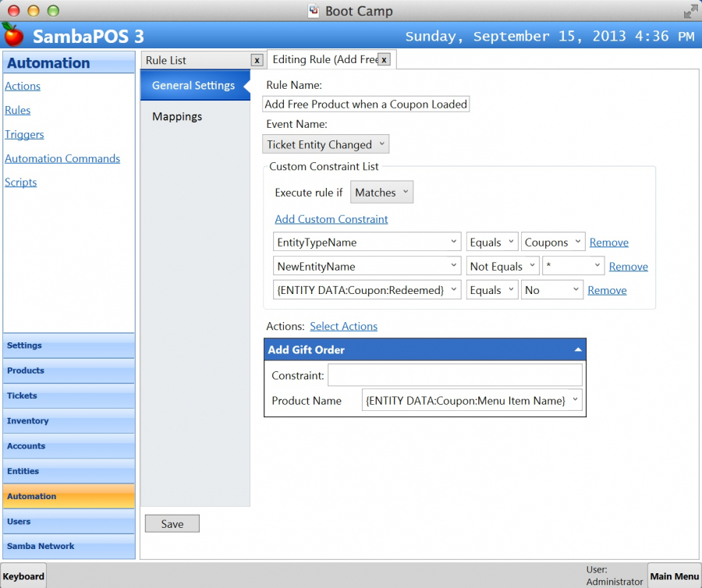Close the Rule List tab
This screenshot has width=702, height=588.
[x=257, y=60]
